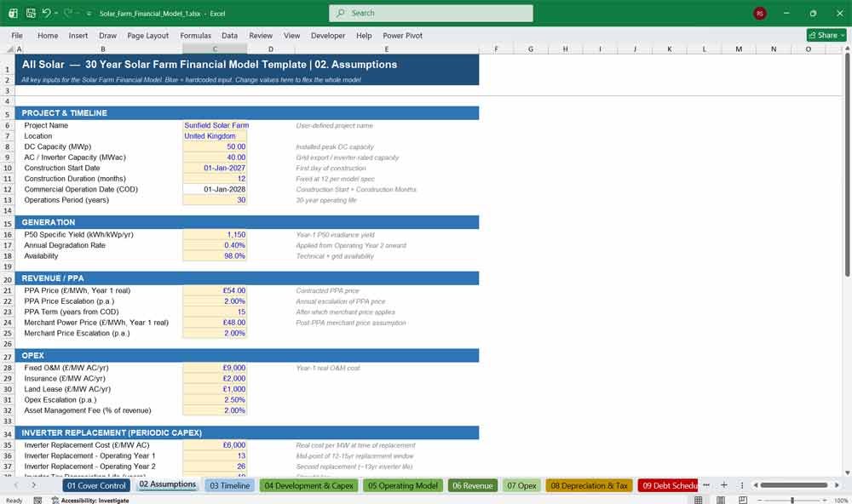Click the Save icon in the Quick Access Toolbar
852x504 pixels.
(31, 13)
